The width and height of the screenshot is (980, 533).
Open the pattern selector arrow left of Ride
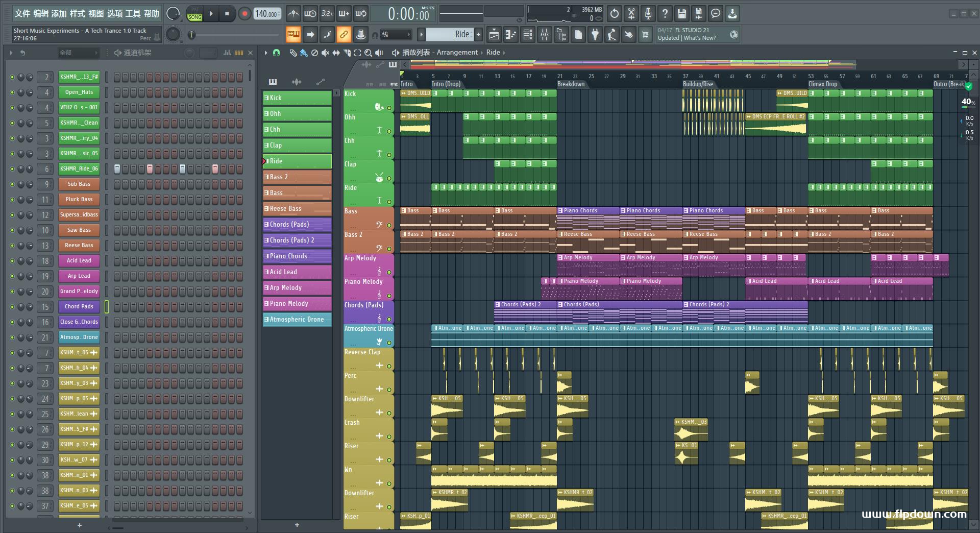421,35
